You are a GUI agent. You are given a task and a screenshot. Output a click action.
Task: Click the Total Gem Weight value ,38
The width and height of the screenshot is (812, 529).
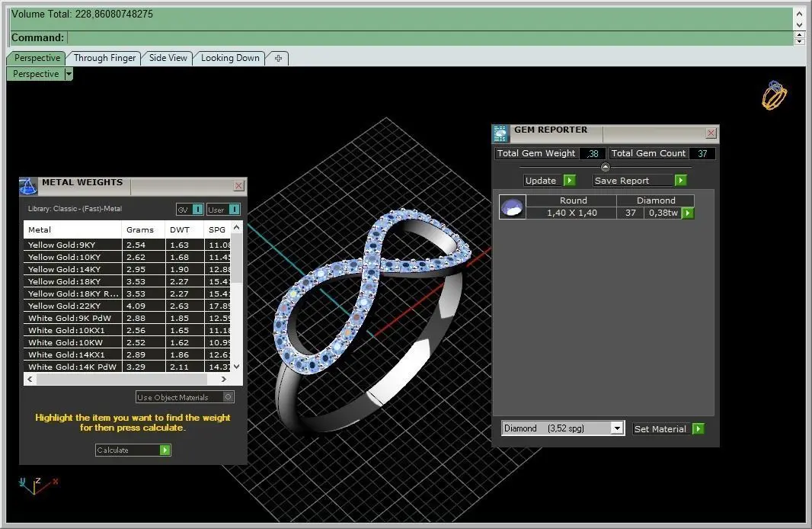pos(593,153)
